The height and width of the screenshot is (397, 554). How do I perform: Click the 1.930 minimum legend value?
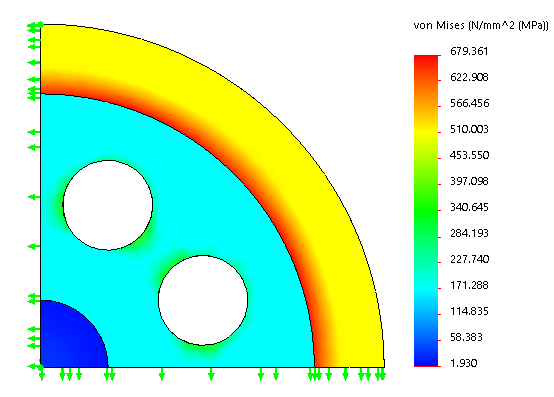464,363
